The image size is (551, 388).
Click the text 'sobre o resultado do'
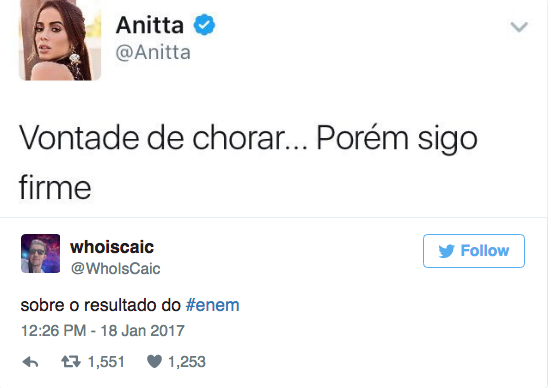(101, 305)
